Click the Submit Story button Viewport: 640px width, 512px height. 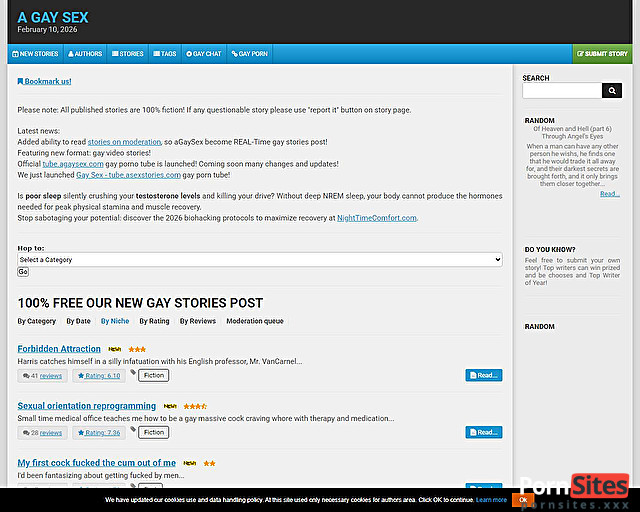(602, 54)
